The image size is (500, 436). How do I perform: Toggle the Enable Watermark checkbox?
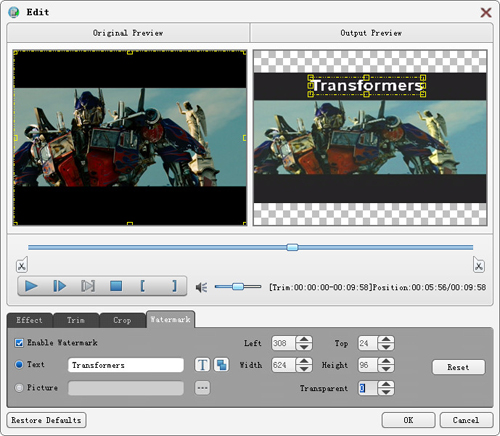point(19,343)
